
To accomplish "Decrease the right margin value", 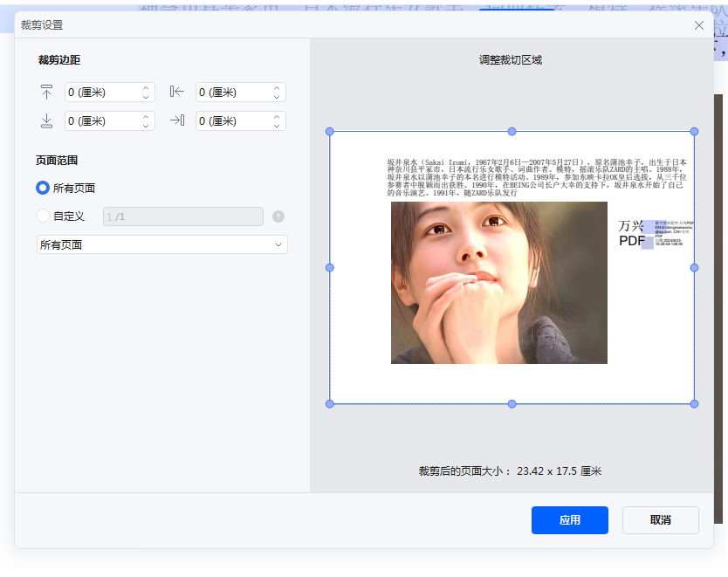I will tap(276, 124).
